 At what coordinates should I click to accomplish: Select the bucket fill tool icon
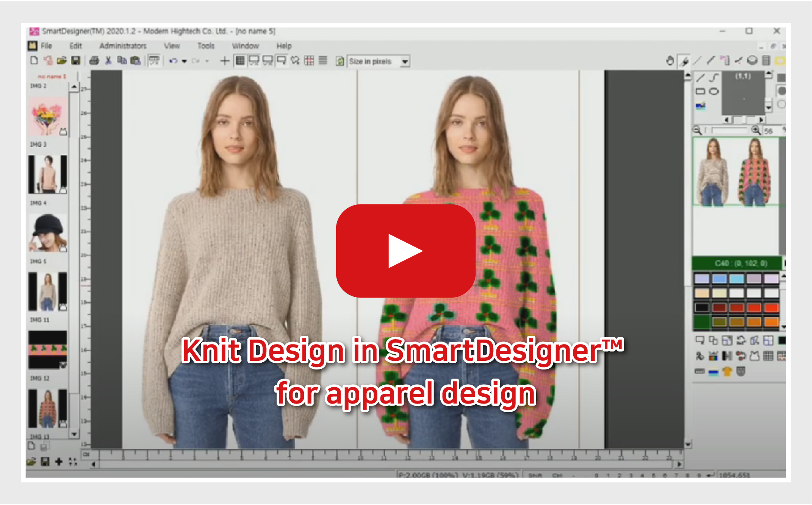752,61
